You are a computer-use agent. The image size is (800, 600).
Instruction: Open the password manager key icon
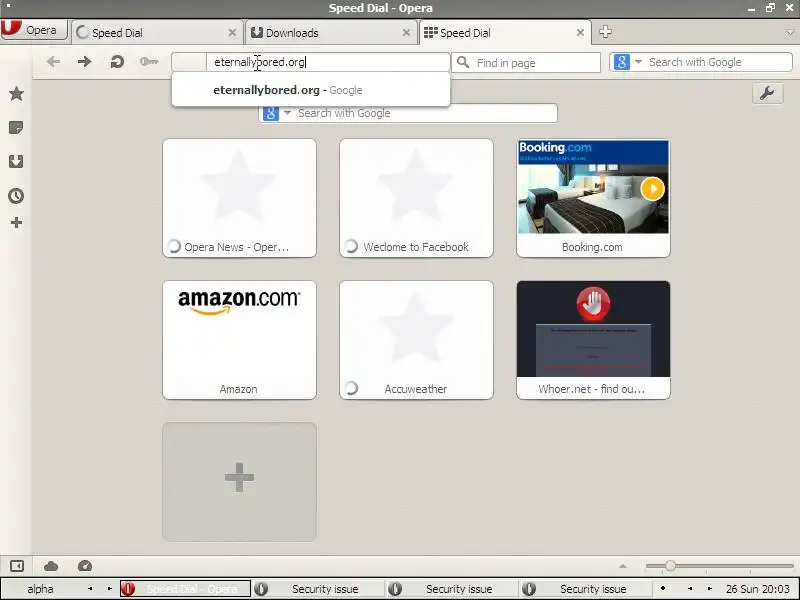149,62
